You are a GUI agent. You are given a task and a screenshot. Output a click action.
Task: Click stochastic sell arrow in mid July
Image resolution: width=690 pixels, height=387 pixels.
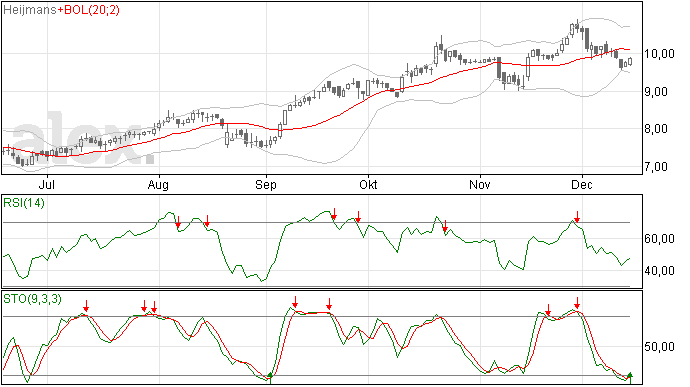click(86, 306)
